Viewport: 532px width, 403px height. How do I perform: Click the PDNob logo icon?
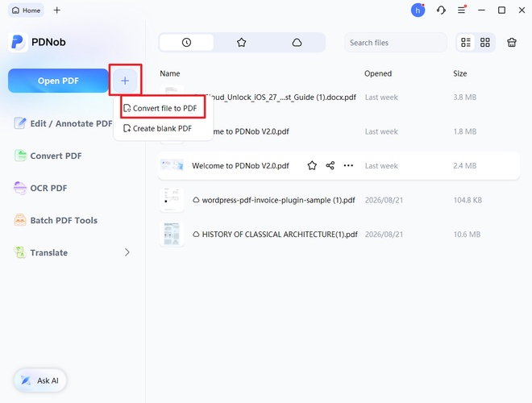click(18, 42)
